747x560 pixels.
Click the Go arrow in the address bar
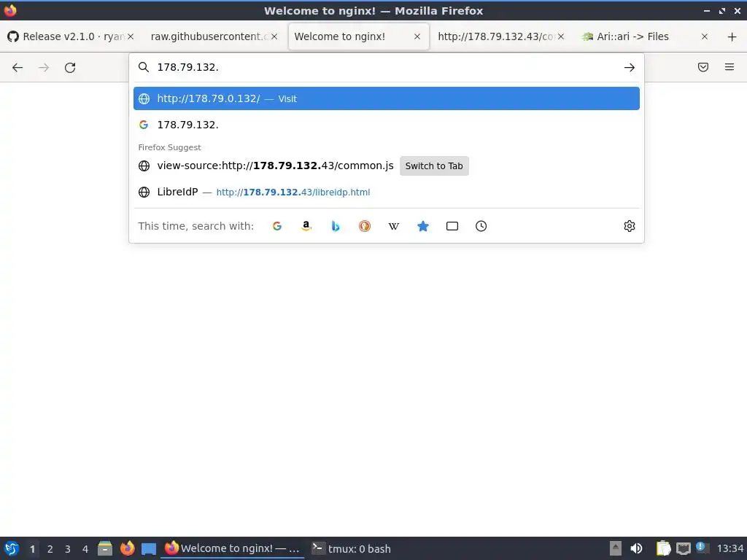629,68
